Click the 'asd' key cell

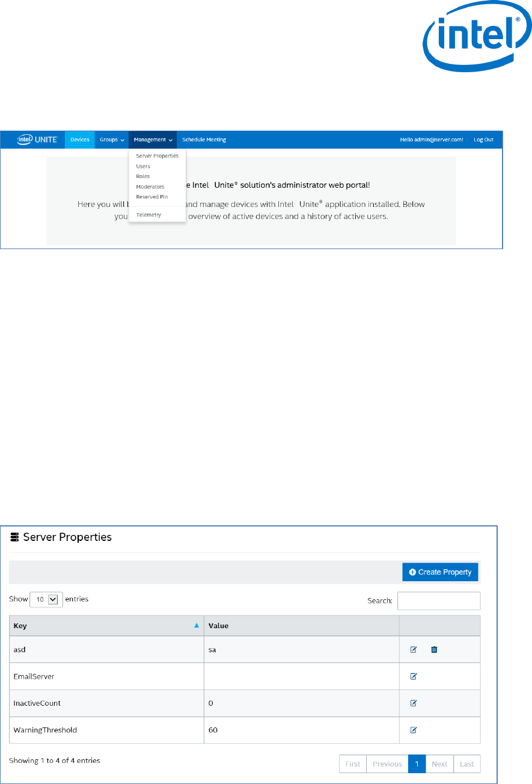click(107, 650)
